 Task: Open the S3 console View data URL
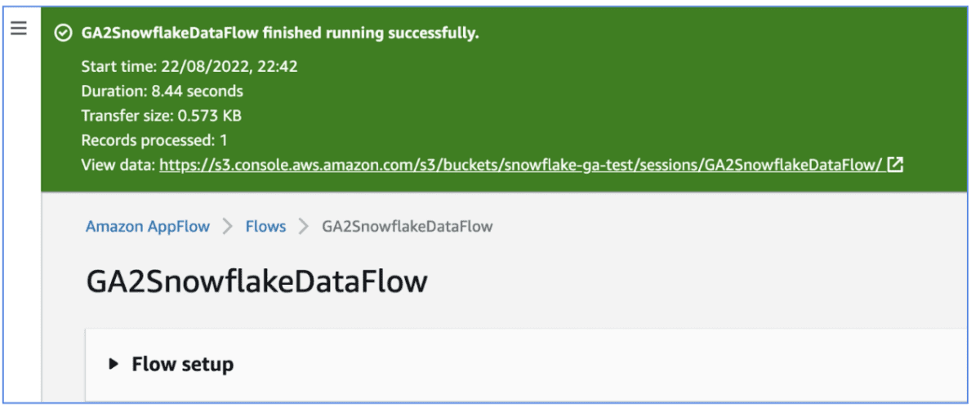point(520,165)
